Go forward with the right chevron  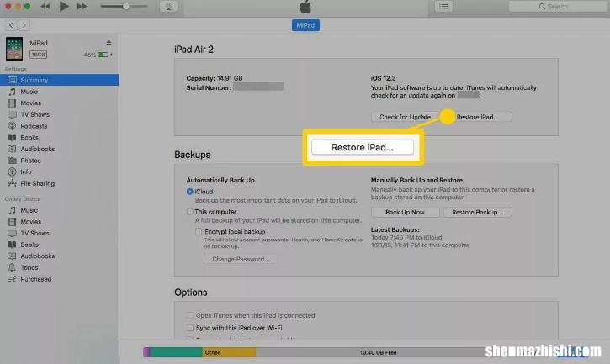24,25
